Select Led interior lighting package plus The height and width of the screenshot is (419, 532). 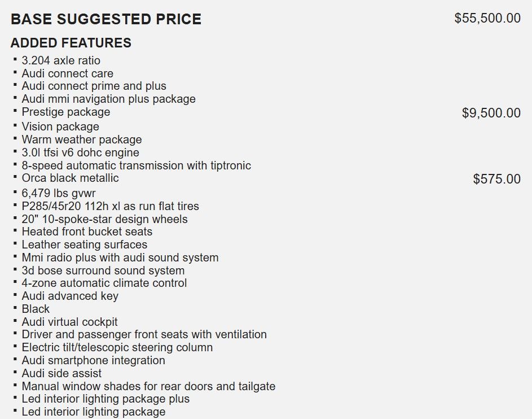(105, 399)
